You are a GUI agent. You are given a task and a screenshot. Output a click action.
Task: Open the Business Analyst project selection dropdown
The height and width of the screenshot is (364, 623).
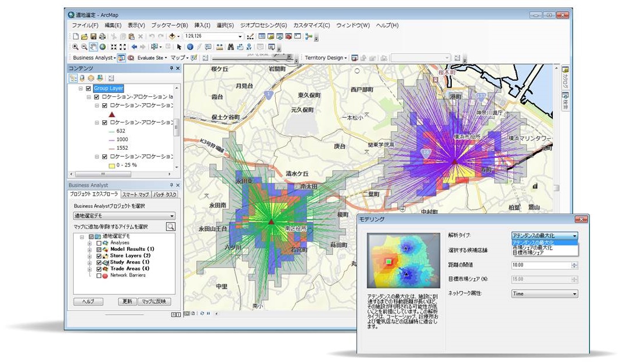124,216
